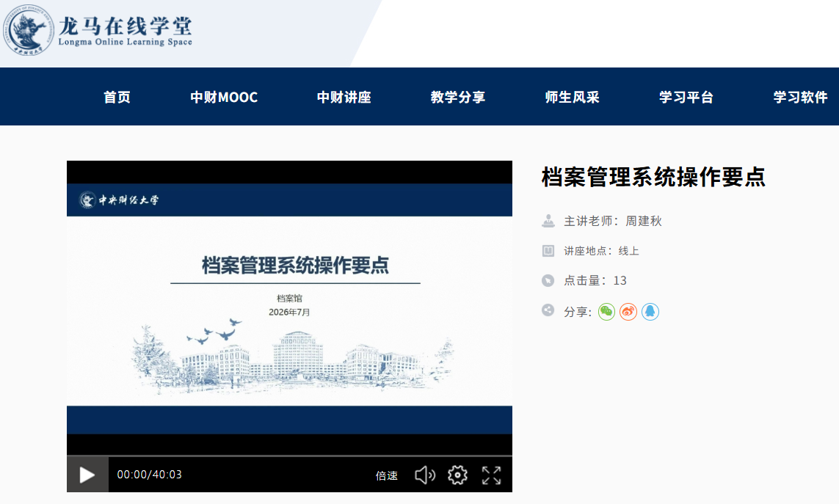This screenshot has height=504, width=839.
Task: Open 学习平台 navigation item
Action: (686, 97)
